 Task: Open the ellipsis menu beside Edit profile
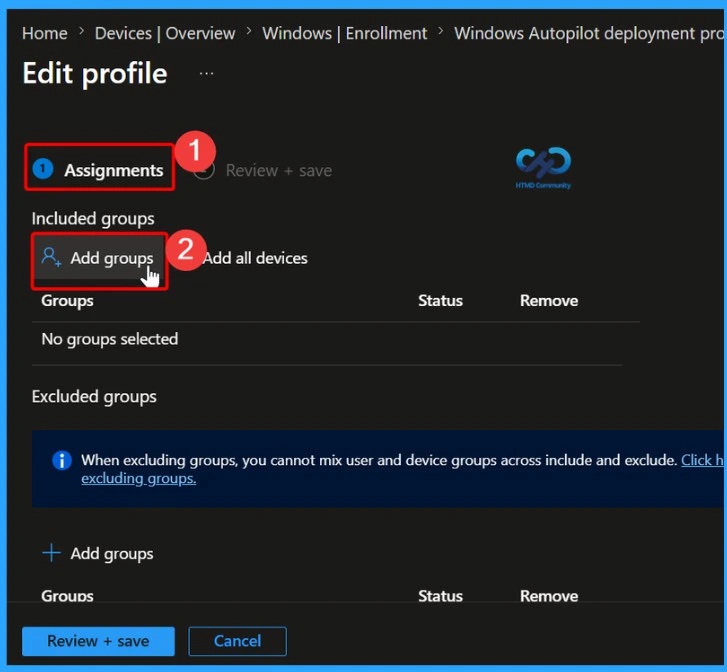(x=206, y=74)
